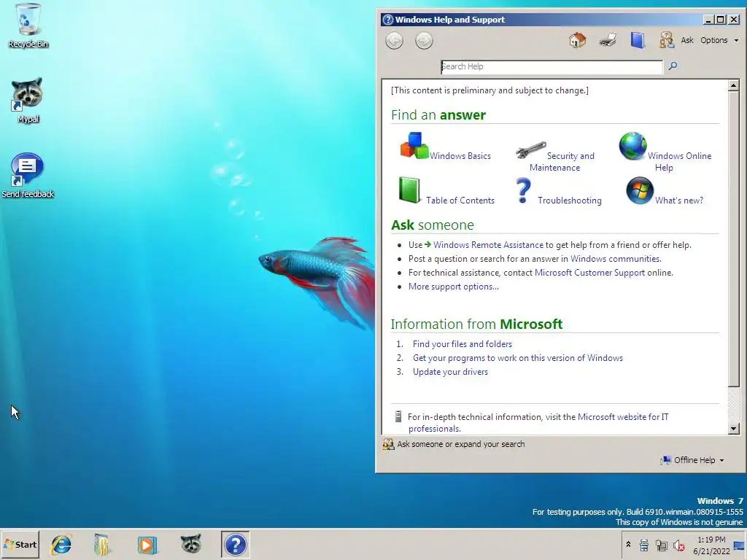The width and height of the screenshot is (747, 560).
Task: Click the volume muted tray icon
Action: click(679, 545)
